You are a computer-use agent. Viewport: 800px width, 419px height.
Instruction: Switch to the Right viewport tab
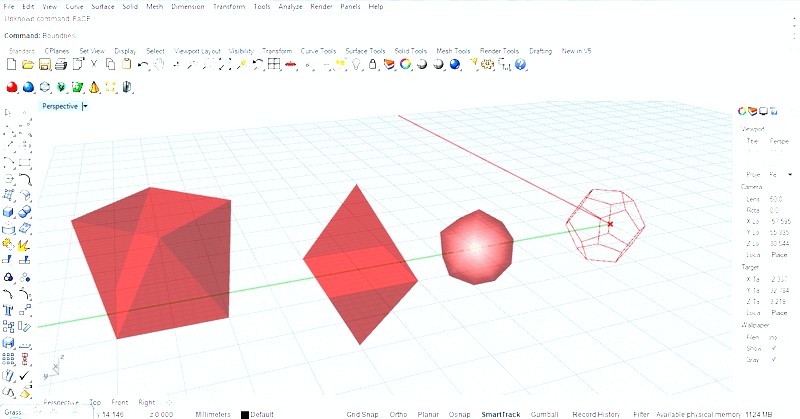[x=146, y=402]
